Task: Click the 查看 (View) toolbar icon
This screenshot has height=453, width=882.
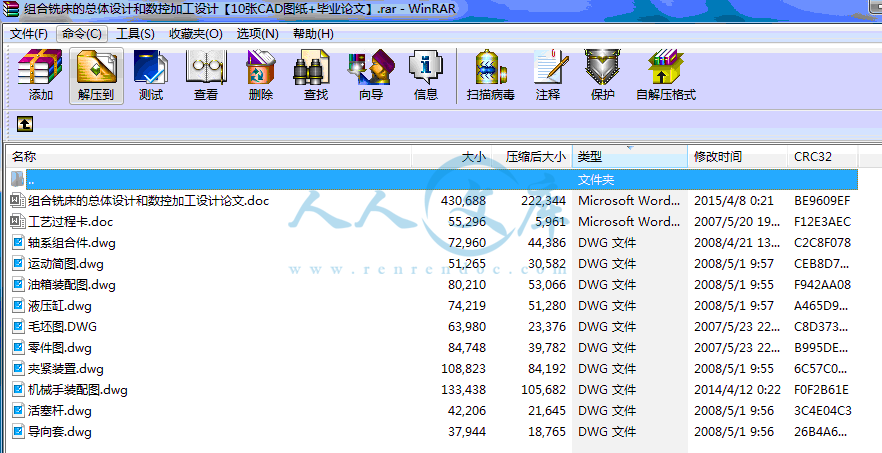Action: (206, 68)
